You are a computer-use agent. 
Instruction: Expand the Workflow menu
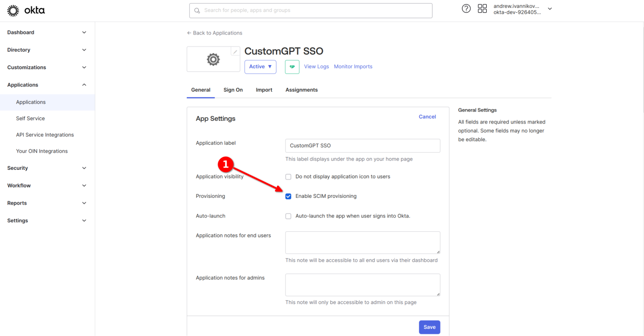47,186
